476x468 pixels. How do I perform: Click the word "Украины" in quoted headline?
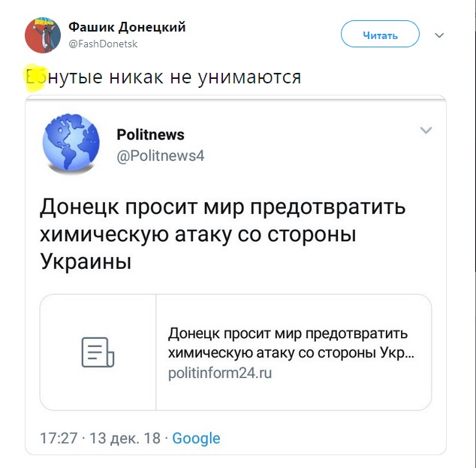coord(86,263)
